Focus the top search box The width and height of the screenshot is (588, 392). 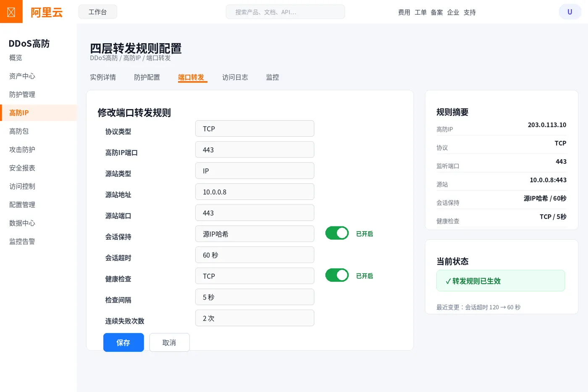(x=285, y=12)
